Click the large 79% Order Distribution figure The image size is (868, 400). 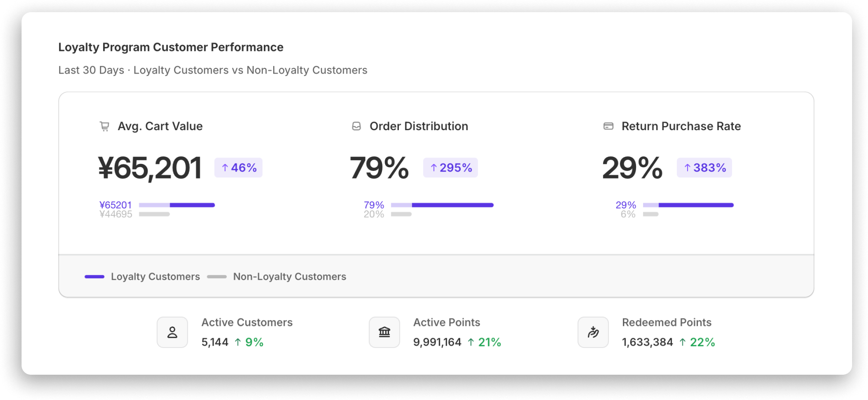click(x=379, y=168)
